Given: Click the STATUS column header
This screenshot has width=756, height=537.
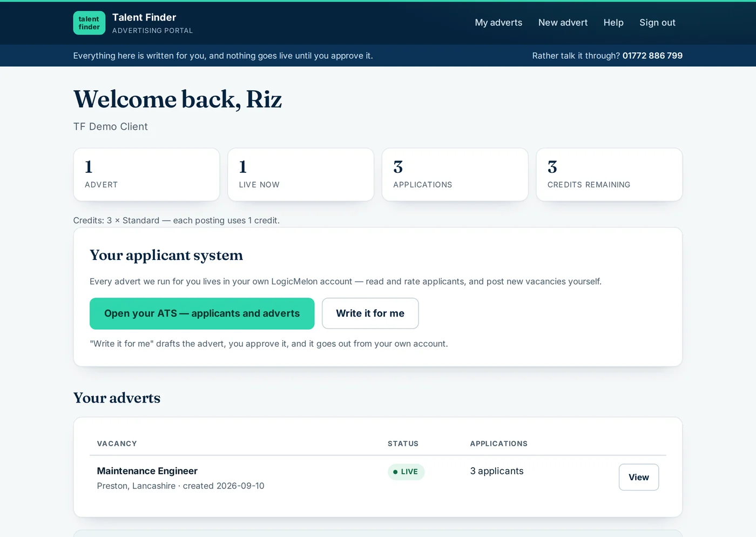Looking at the screenshot, I should 403,444.
